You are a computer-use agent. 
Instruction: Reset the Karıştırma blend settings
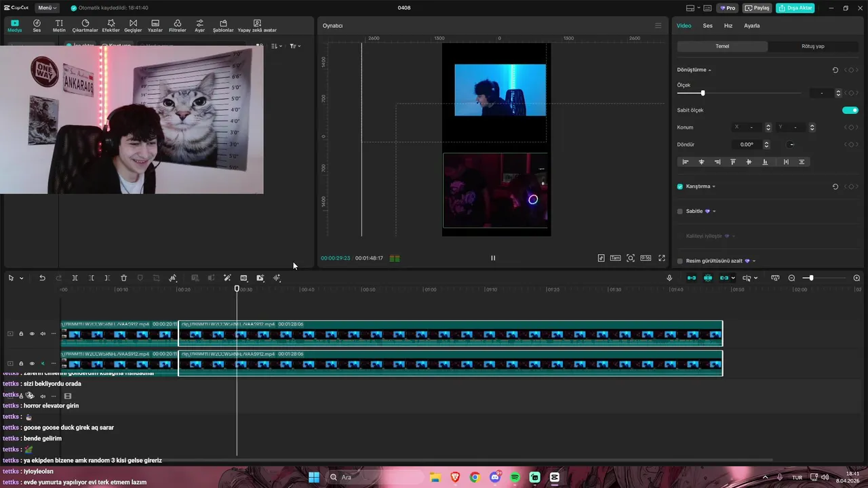(835, 186)
